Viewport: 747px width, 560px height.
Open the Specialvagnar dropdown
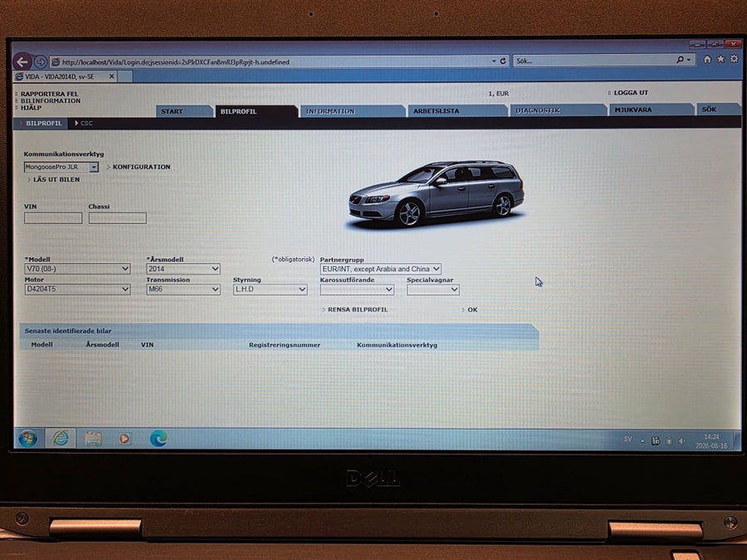coord(433,290)
